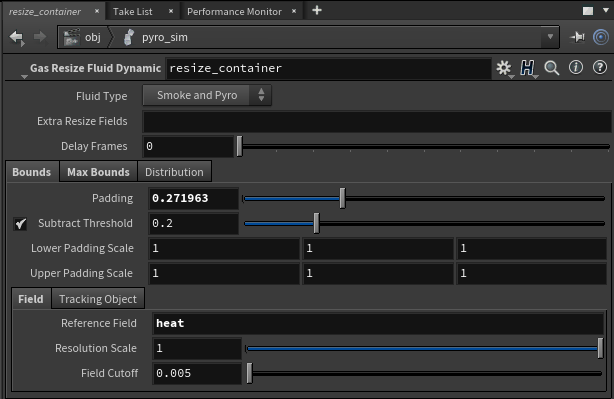Toggle the Subtract Threshold checkbox
Image resolution: width=614 pixels, height=399 pixels.
pos(20,224)
